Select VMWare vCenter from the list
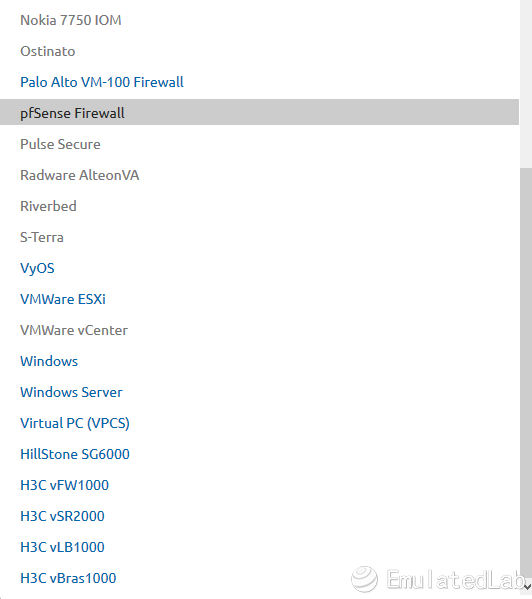This screenshot has width=532, height=599. [x=259, y=330]
